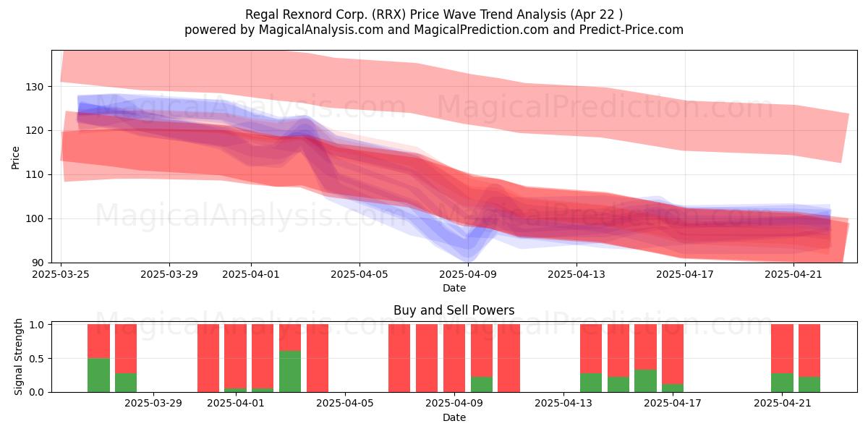Screen dimensions: 868x434
Task: Click the 2025-04-05 date tick in price chart
Action: click(x=359, y=274)
